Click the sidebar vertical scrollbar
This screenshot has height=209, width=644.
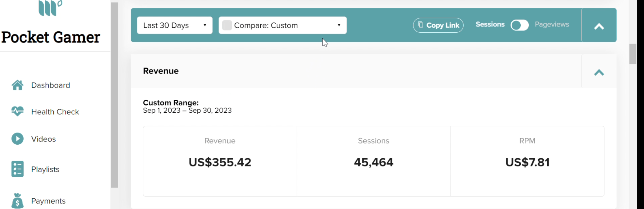115,95
